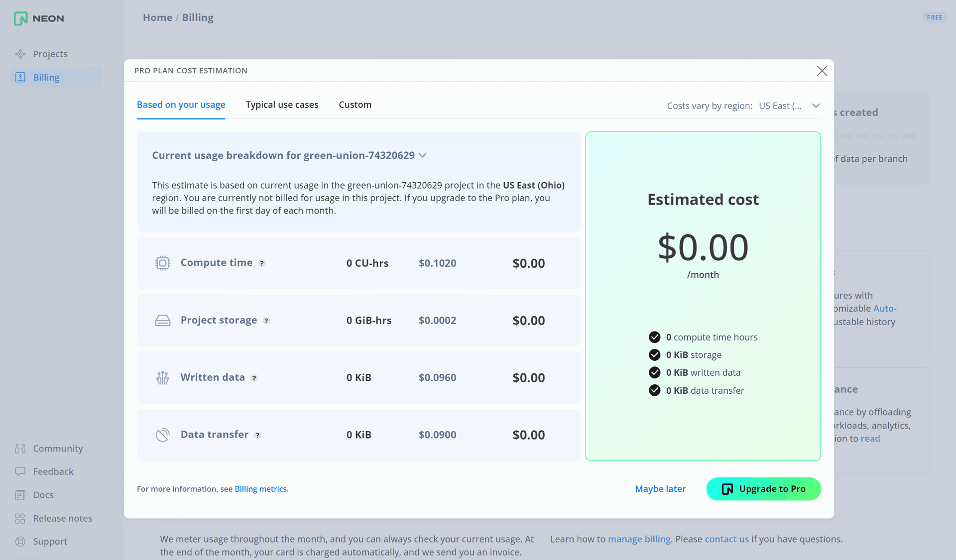Switch to the Custom tab

(355, 105)
